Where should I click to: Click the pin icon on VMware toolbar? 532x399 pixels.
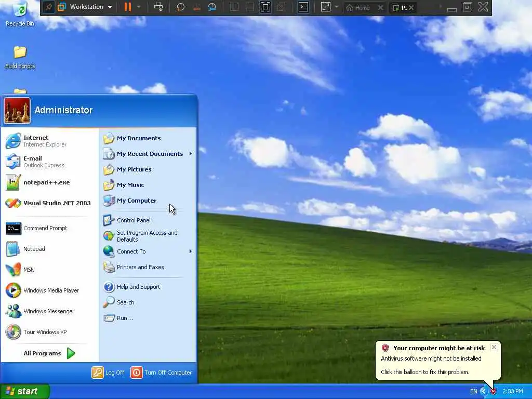tap(48, 7)
